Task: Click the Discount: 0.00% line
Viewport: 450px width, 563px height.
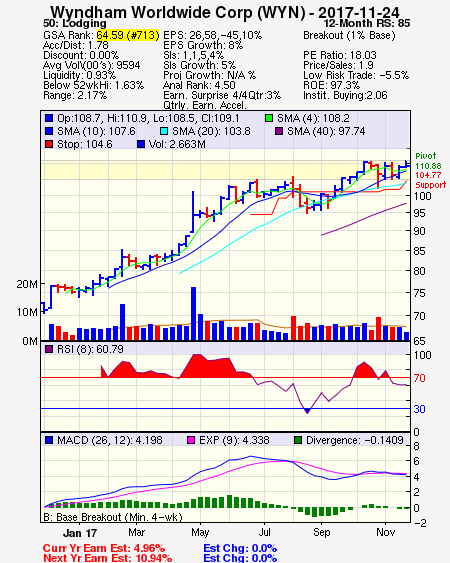Action: point(81,55)
